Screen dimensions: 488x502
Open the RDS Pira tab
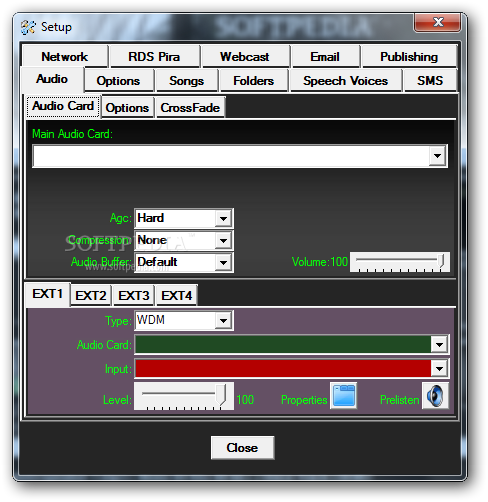click(x=154, y=56)
